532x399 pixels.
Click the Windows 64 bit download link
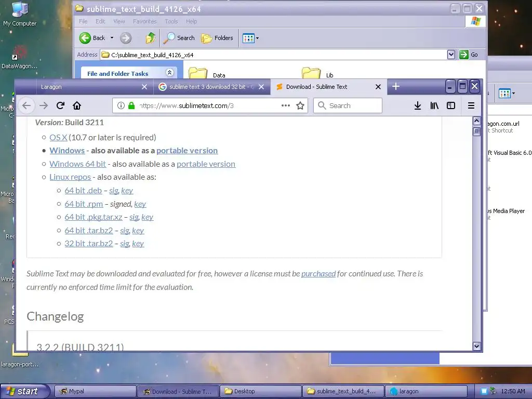tap(78, 164)
